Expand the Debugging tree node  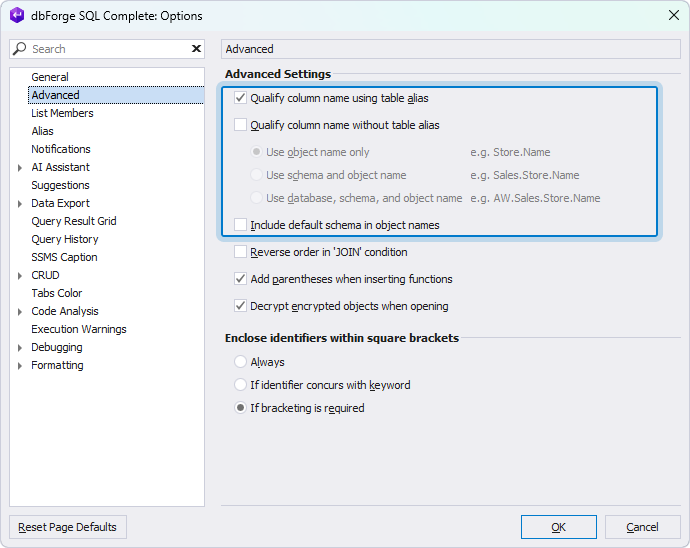20,348
